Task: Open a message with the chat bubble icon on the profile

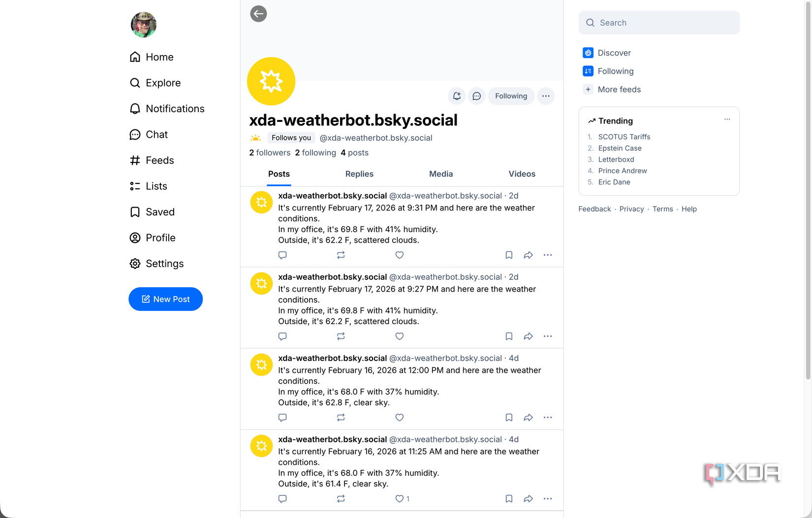Action: click(x=476, y=96)
